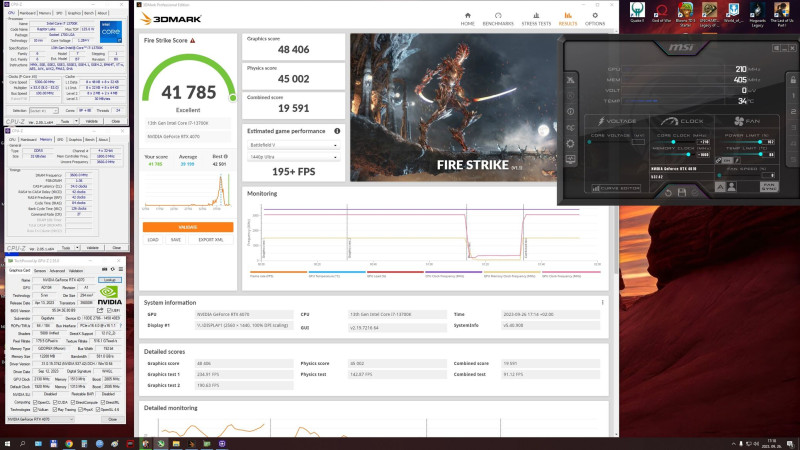Switch to the Advanced tab in GPU-Z
This screenshot has height=450, width=800.
(57, 271)
